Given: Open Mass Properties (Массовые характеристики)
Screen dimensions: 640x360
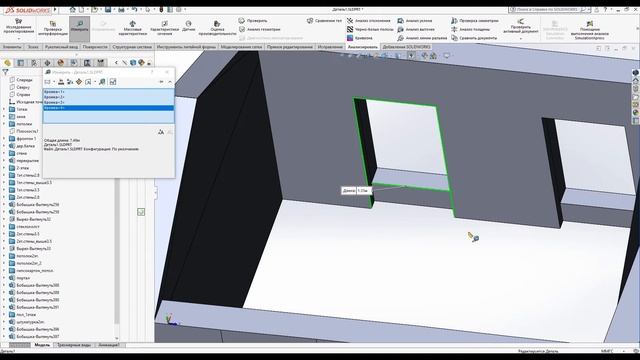Looking at the screenshot, I should pos(132,28).
